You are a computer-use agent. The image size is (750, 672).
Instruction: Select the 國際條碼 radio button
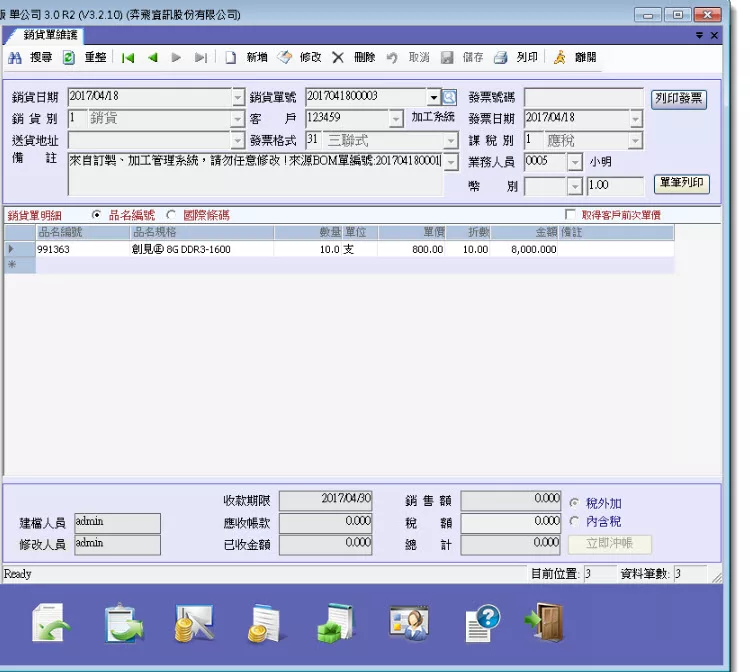171,215
